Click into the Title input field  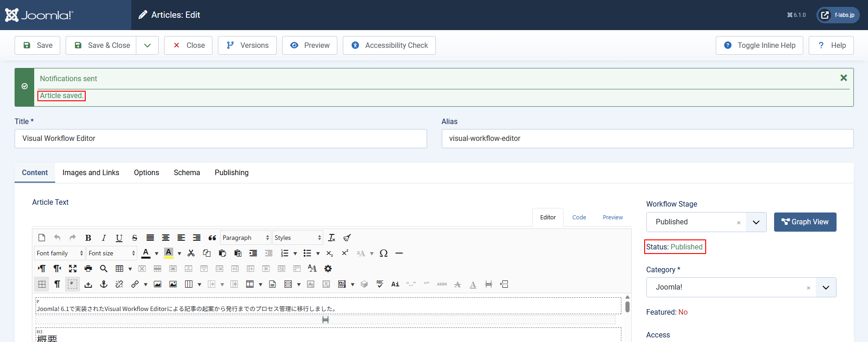tap(221, 139)
